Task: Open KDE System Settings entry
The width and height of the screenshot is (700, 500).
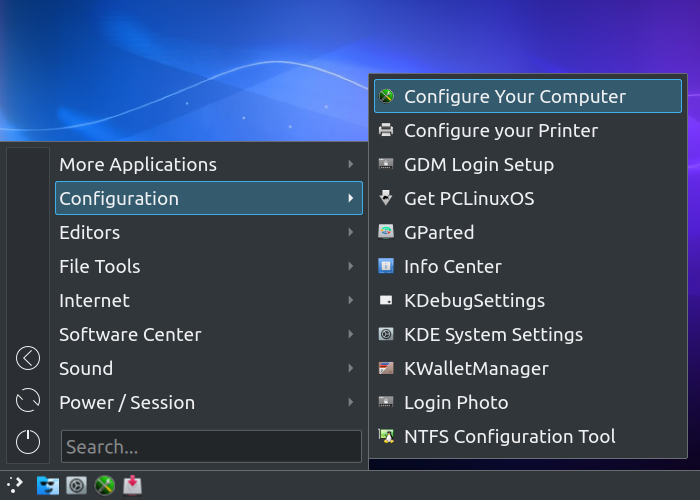Action: click(x=528, y=334)
